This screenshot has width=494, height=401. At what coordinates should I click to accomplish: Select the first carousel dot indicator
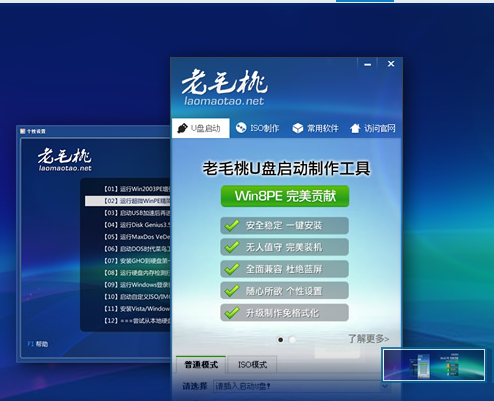coord(281,340)
